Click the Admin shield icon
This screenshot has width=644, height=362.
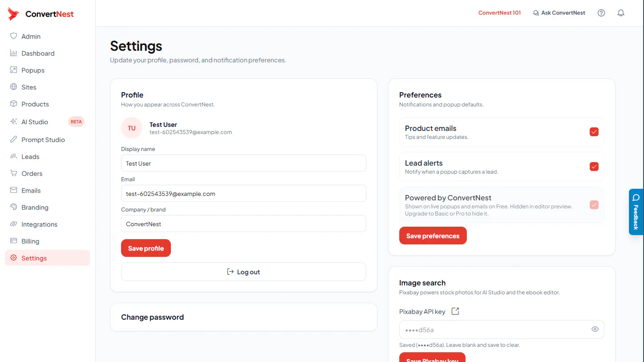[x=14, y=36]
